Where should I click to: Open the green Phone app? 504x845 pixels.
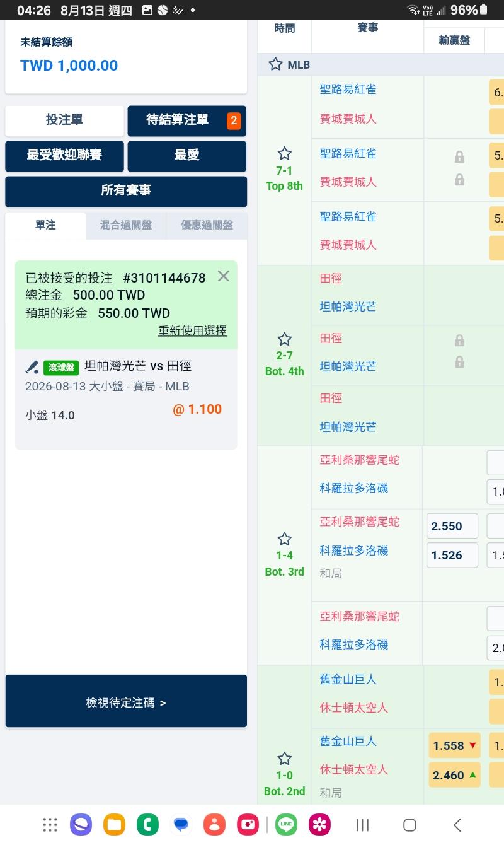tap(148, 824)
